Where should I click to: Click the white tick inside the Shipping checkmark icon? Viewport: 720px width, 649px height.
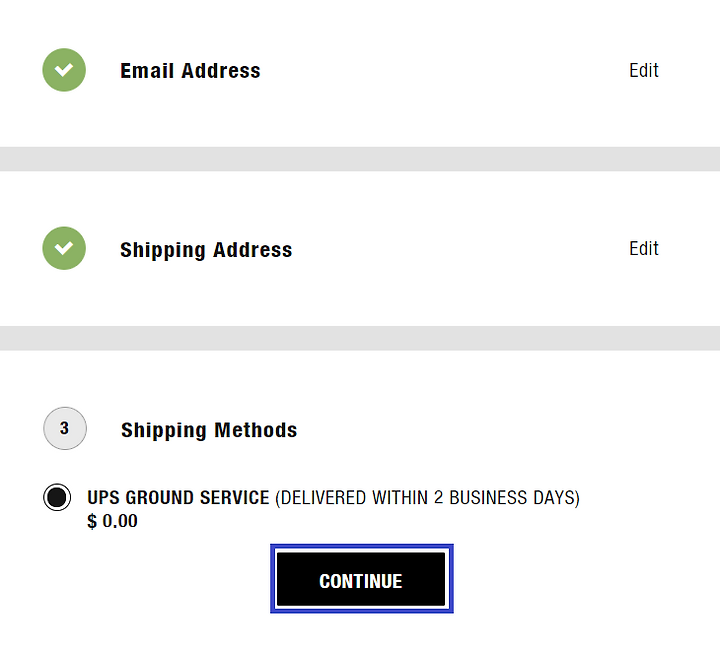coord(64,248)
